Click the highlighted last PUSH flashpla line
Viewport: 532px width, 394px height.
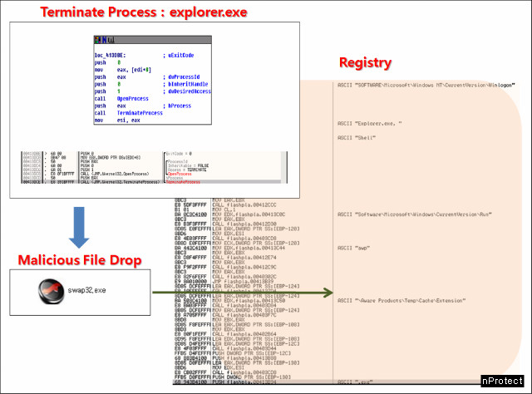click(244, 382)
